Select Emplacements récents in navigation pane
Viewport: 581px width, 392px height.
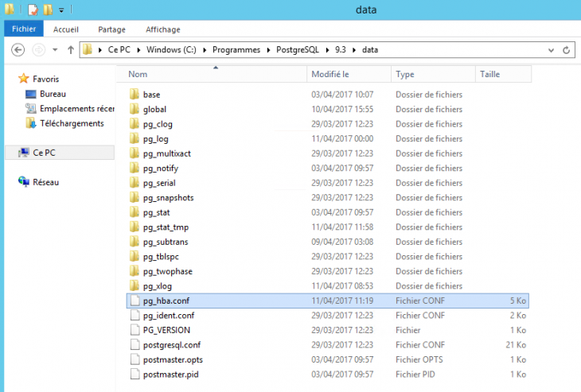(77, 108)
